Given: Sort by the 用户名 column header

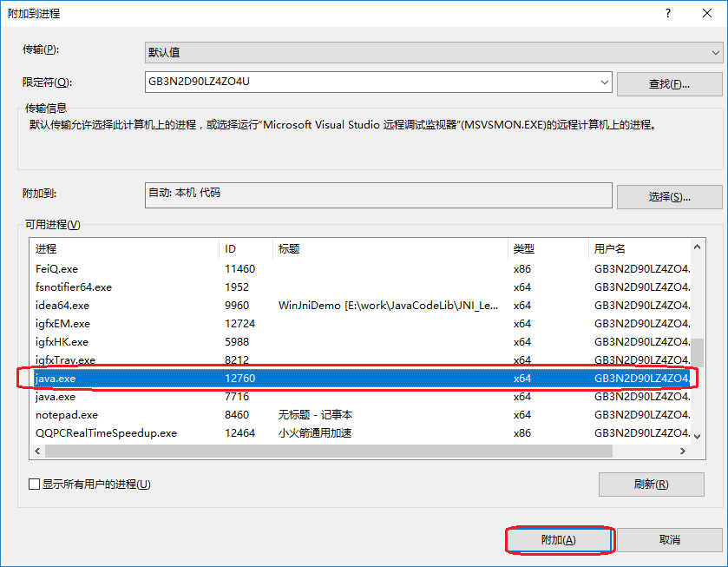Looking at the screenshot, I should click(639, 248).
